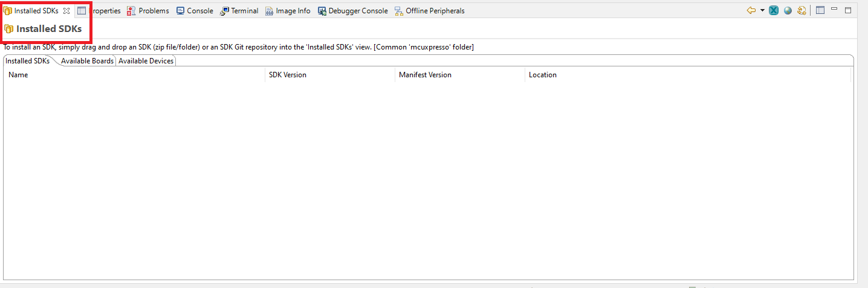Open the Terminal view tab

click(239, 11)
